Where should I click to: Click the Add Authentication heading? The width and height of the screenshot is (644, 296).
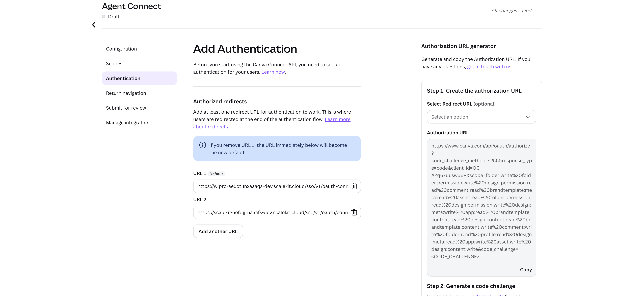tap(245, 49)
